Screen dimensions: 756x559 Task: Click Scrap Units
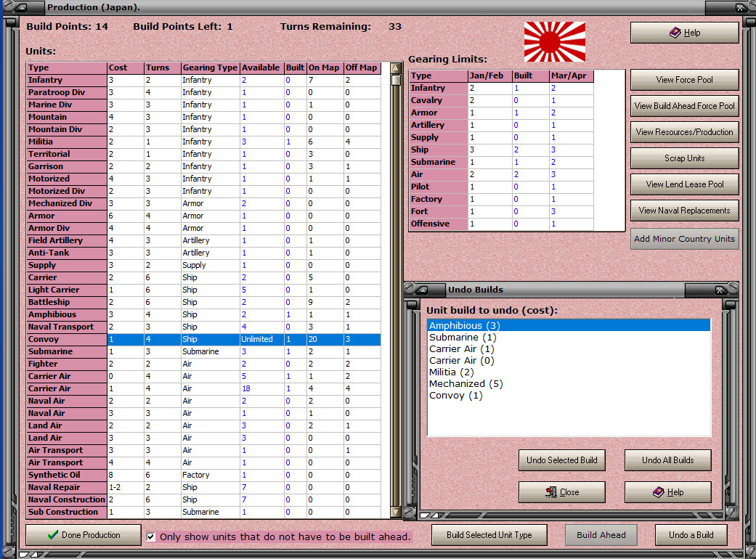(x=684, y=158)
